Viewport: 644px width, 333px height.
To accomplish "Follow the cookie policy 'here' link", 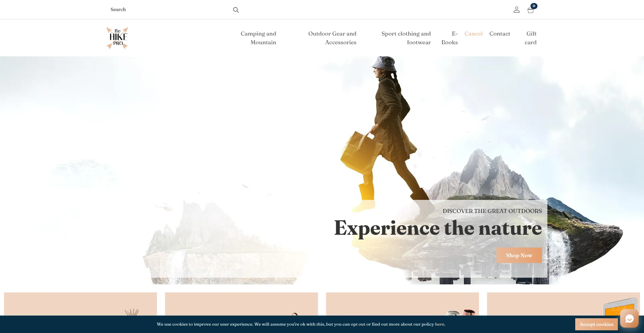I will [439, 324].
